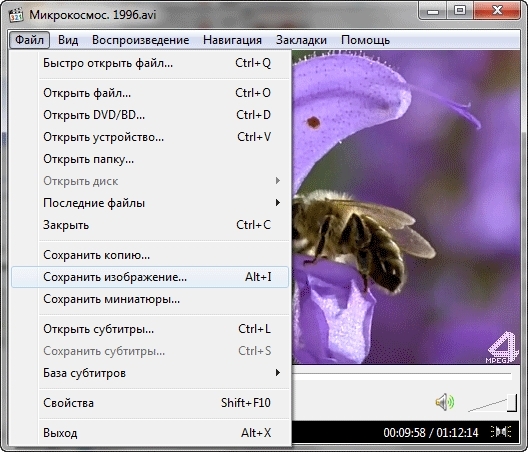528x452 pixels.
Task: Click the MPEG4 watermark logo in video
Action: [502, 348]
